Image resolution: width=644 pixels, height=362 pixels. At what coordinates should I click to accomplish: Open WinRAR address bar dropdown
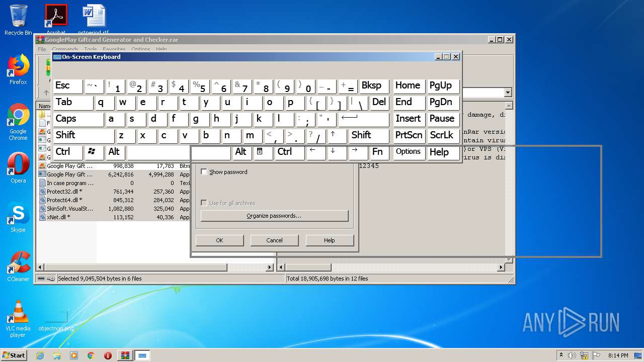pyautogui.click(x=508, y=93)
